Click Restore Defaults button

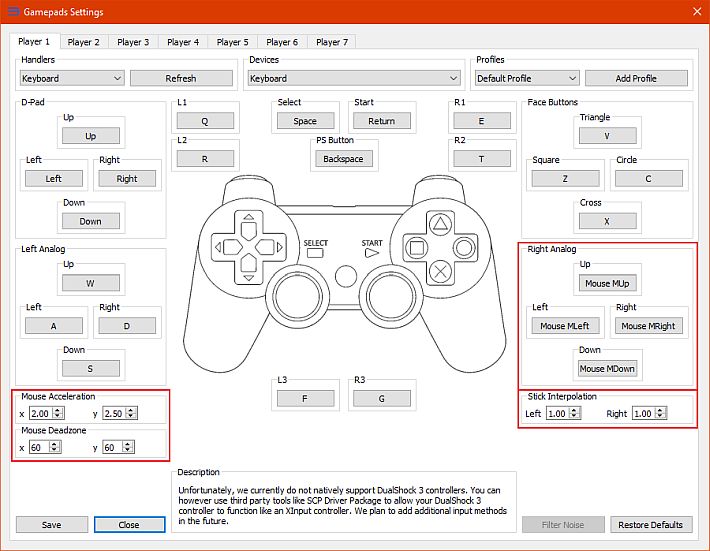(651, 525)
